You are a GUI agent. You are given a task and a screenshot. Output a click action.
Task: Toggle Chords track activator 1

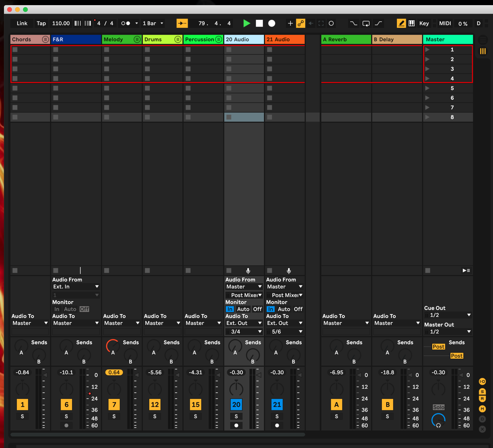coord(22,405)
